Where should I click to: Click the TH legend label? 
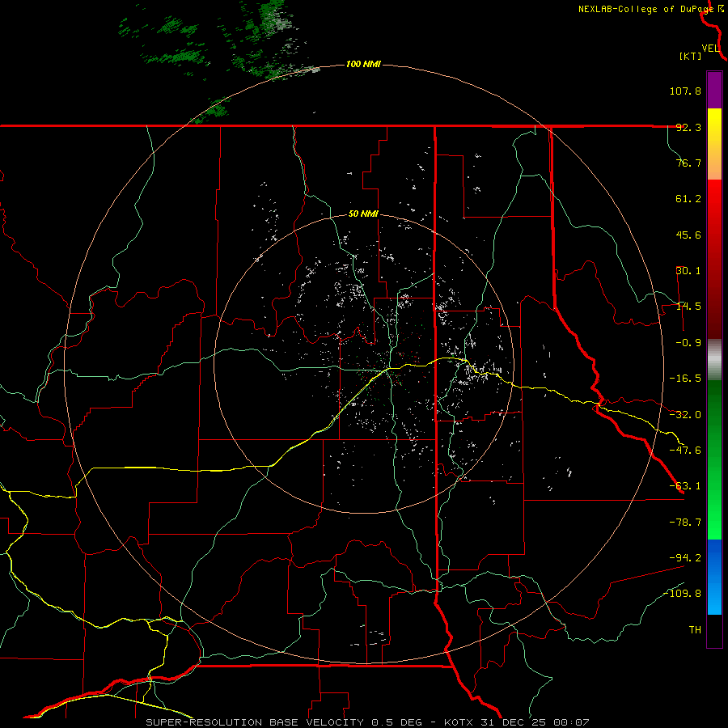695,630
